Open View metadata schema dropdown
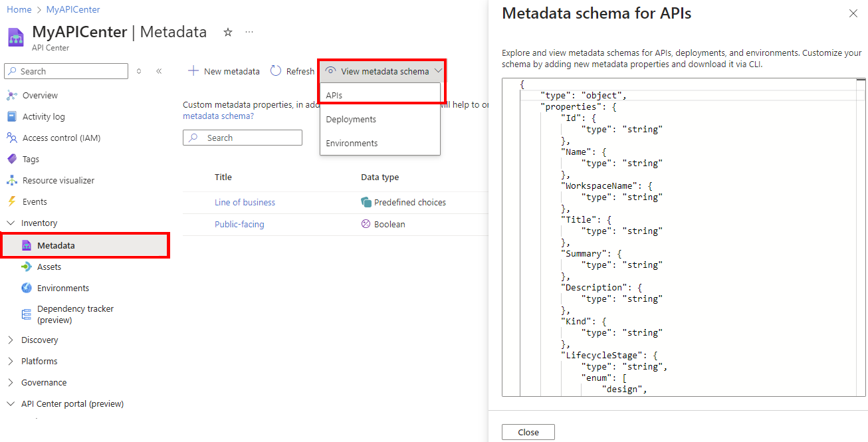The width and height of the screenshot is (868, 442). click(382, 71)
